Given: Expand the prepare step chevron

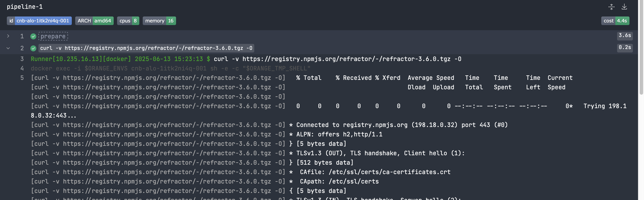Looking at the screenshot, I should point(8,36).
